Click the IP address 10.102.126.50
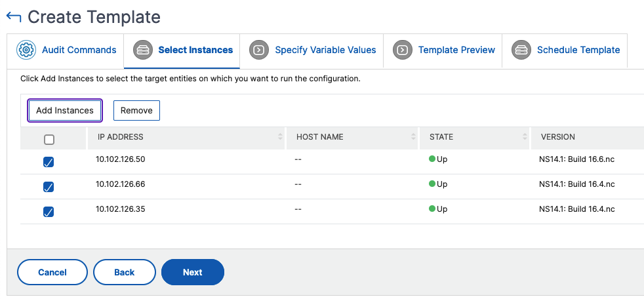This screenshot has width=644, height=299. (x=120, y=159)
